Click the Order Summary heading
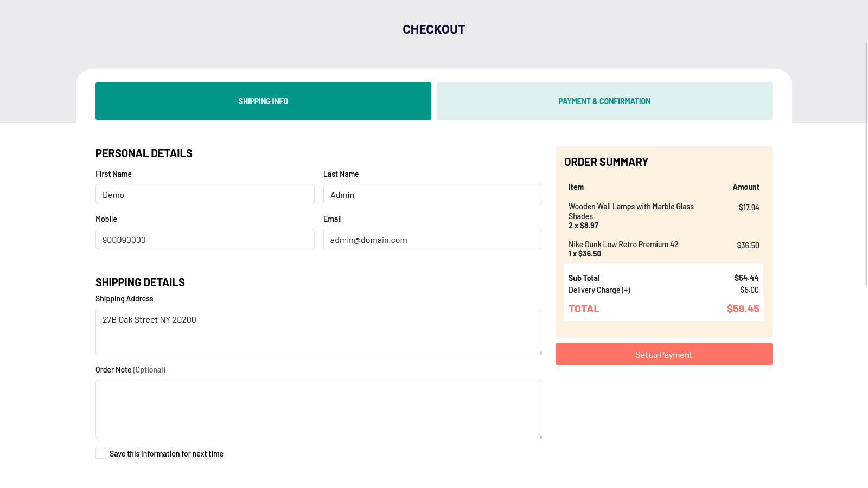 pyautogui.click(x=606, y=162)
